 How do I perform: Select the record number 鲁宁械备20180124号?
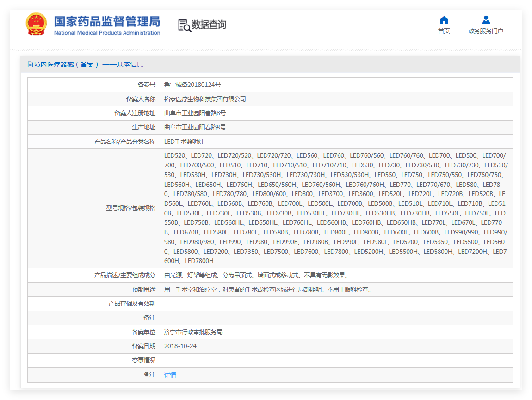point(192,85)
